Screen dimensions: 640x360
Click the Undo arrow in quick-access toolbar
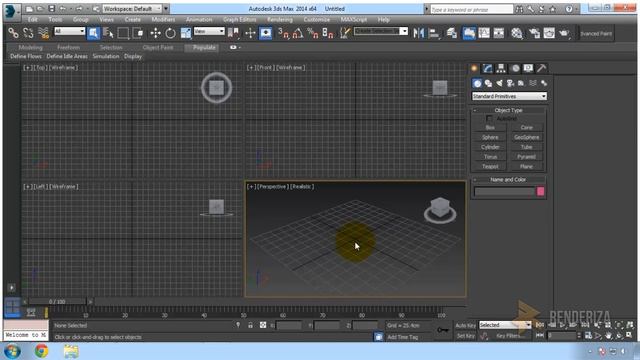coord(62,9)
